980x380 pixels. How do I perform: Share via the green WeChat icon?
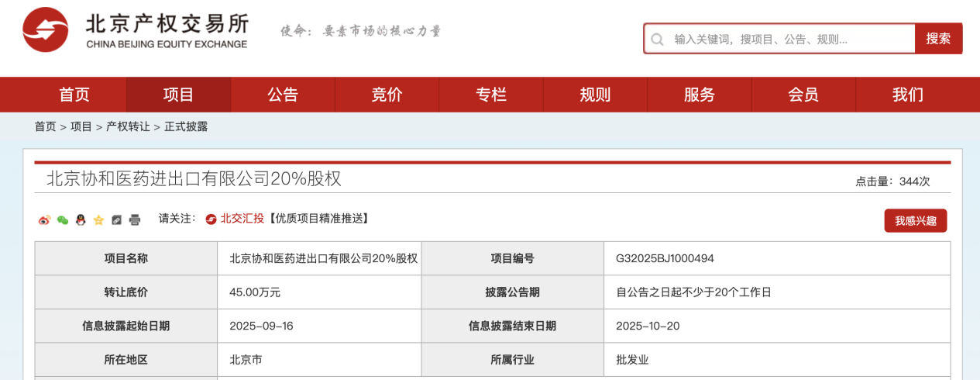[63, 220]
